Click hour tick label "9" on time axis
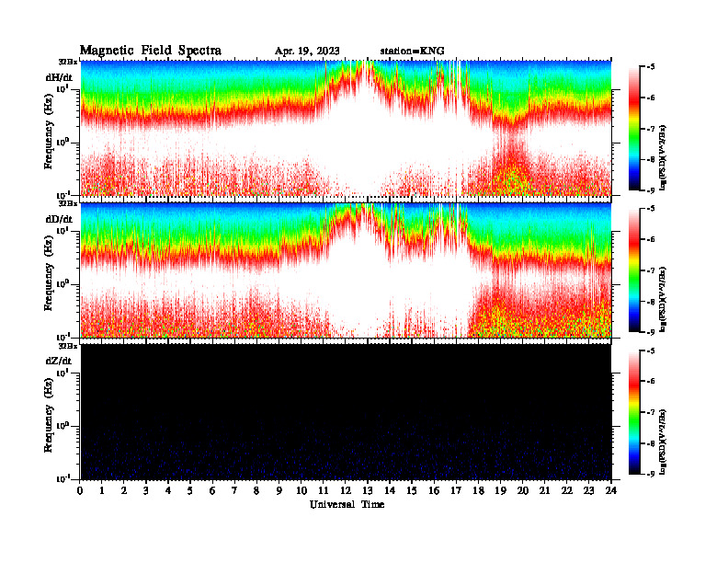Image resolution: width=728 pixels, height=563 pixels. coord(279,491)
